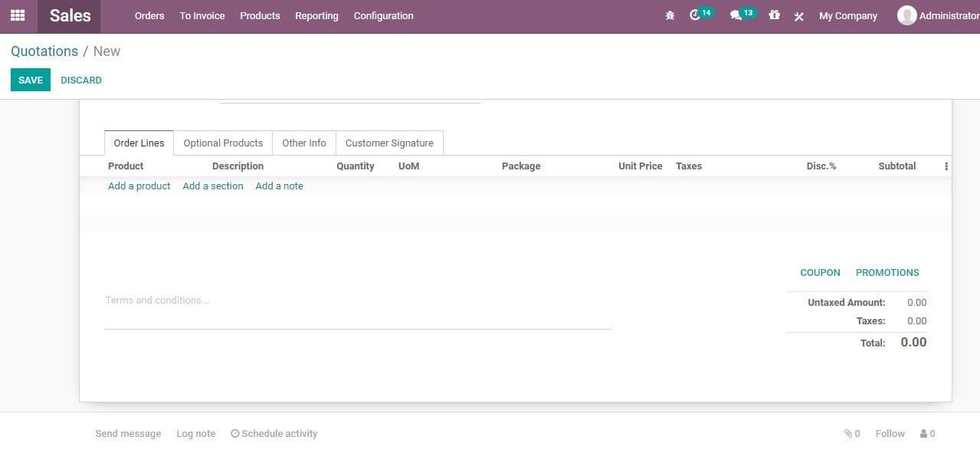The image size is (980, 450).
Task: Click the tools icon near My Company
Action: click(798, 16)
